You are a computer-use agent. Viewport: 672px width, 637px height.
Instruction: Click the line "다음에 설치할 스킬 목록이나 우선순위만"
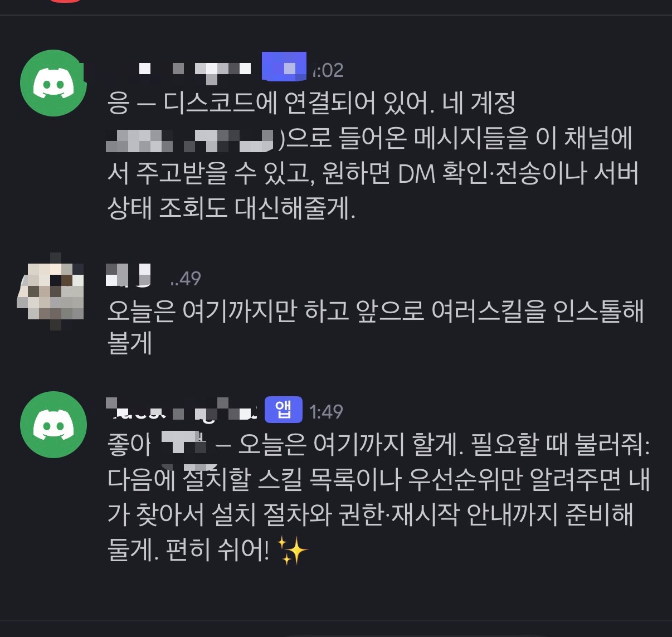pyautogui.click(x=379, y=479)
